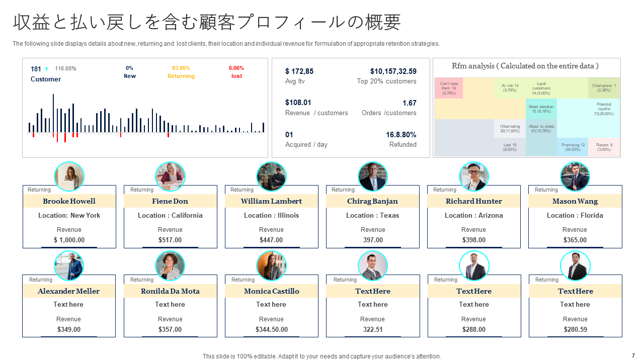Click the '1.67' orders per customer value
Viewport: 644px width, 362px height.
pyautogui.click(x=410, y=103)
